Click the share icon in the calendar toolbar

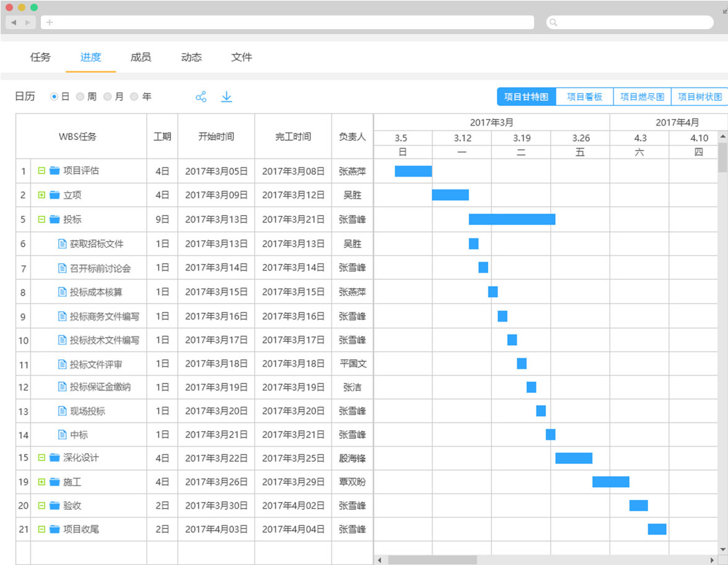click(201, 97)
